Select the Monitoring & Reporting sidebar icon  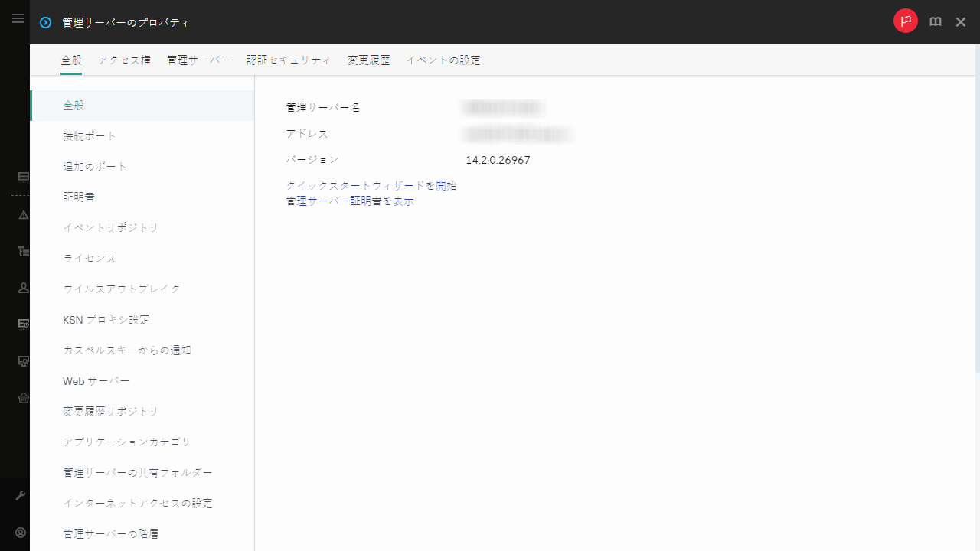coord(23,177)
